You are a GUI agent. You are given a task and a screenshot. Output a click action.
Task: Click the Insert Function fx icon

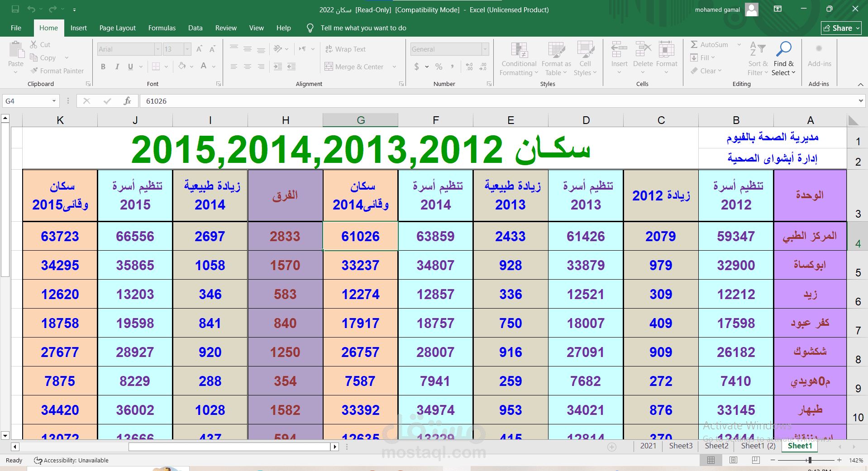127,101
